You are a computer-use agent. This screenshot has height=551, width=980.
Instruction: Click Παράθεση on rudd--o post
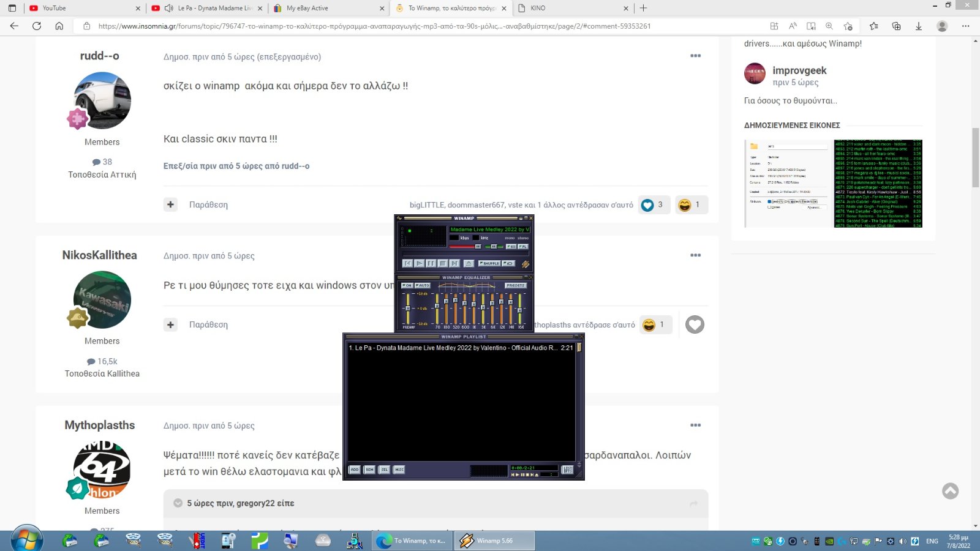[x=208, y=204]
